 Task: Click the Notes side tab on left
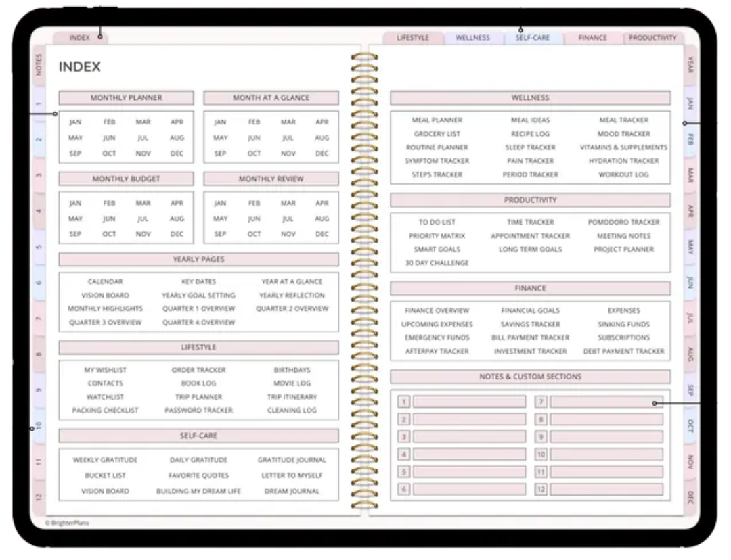click(x=39, y=64)
